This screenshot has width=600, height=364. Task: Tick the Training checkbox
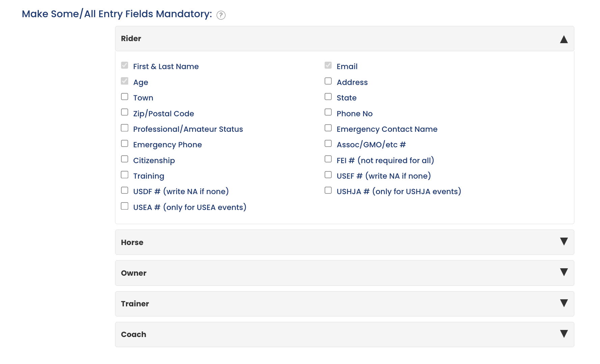[x=125, y=175]
